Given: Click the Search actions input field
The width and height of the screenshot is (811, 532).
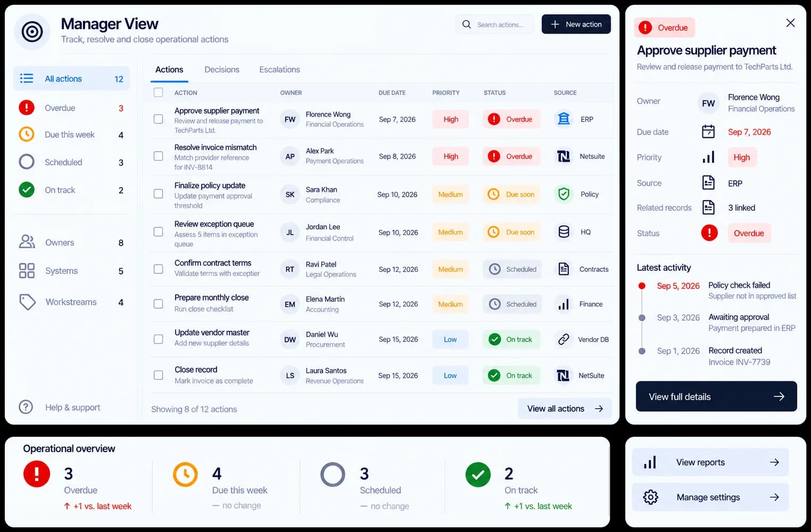Looking at the screenshot, I should tap(495, 24).
